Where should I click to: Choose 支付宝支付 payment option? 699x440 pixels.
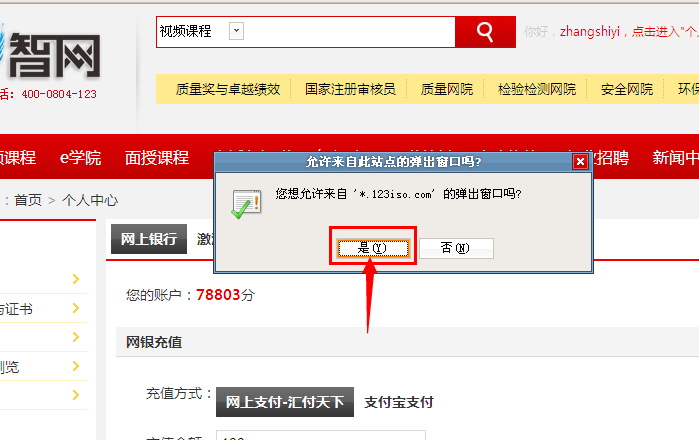pos(399,402)
